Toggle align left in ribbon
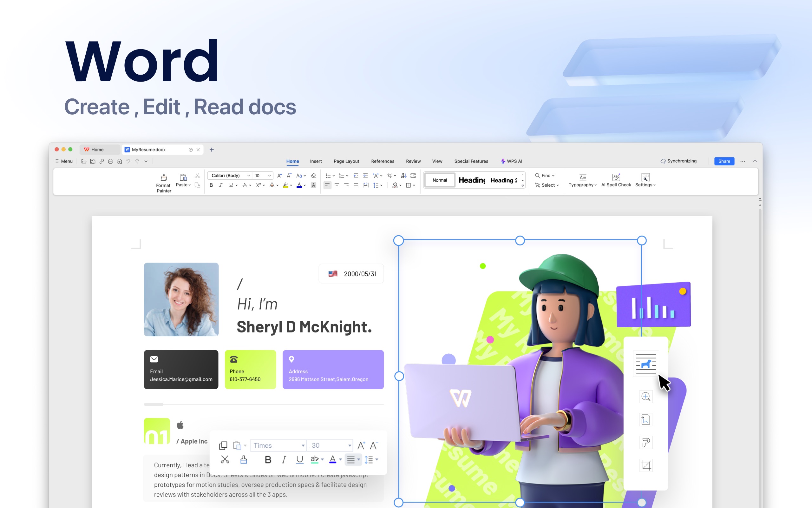This screenshot has height=508, width=812. [327, 185]
